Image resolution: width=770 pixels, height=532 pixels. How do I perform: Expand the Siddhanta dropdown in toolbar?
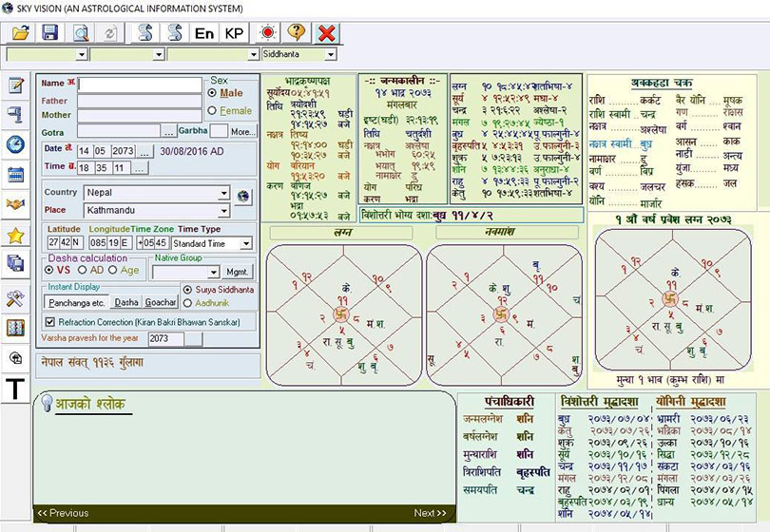330,55
